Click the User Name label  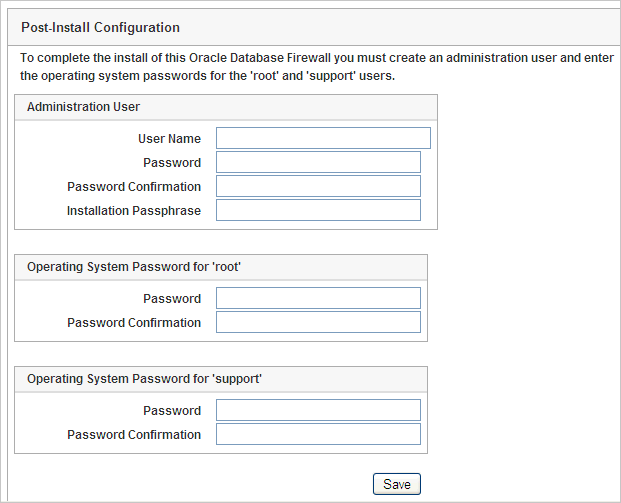169,139
